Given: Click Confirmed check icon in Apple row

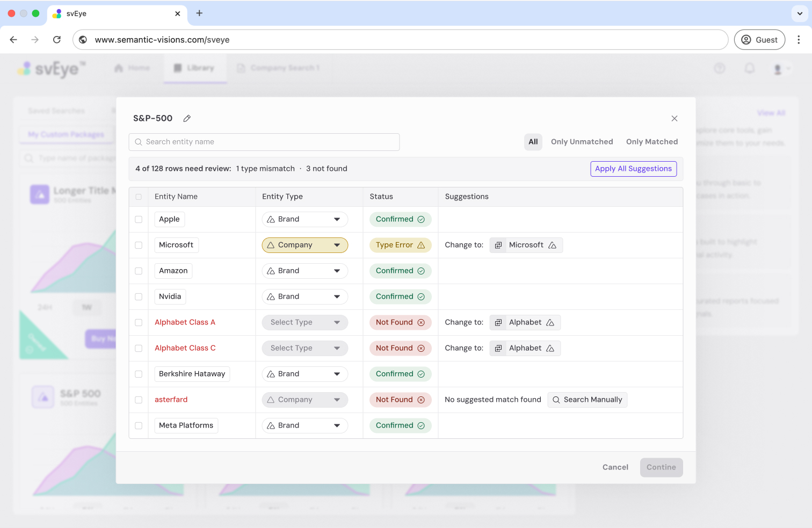Looking at the screenshot, I should [x=421, y=219].
